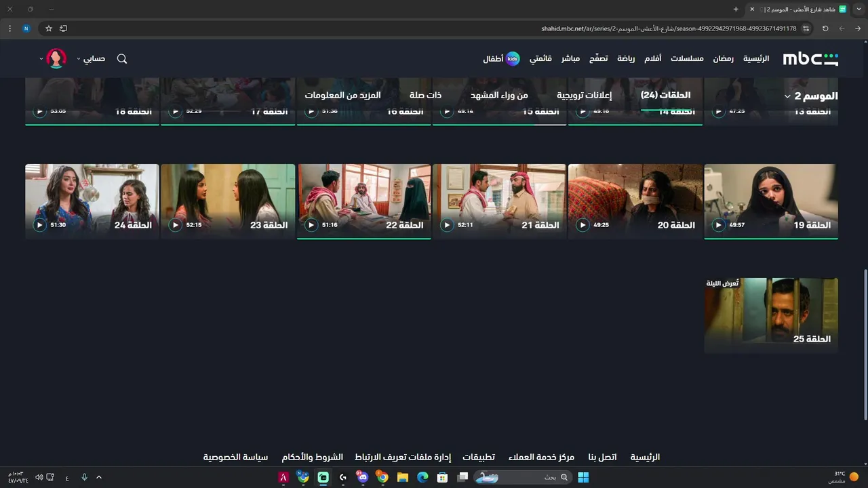Open the مباشر live menu item

click(570, 59)
